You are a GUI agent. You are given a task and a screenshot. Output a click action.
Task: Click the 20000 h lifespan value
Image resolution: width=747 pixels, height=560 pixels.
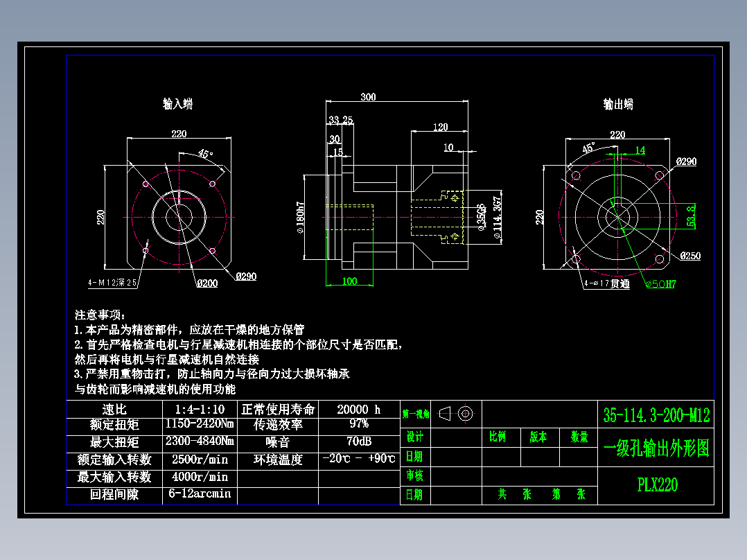[359, 408]
